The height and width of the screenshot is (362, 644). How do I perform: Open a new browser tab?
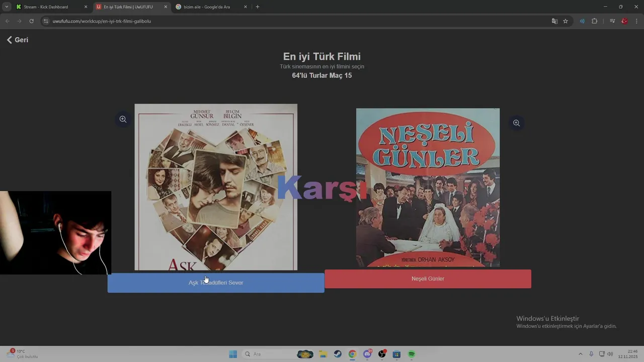258,7
